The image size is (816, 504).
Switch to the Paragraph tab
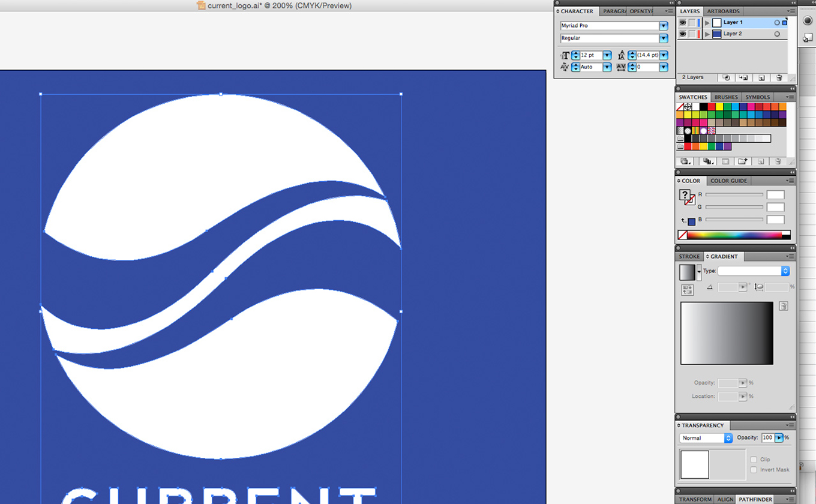(614, 11)
